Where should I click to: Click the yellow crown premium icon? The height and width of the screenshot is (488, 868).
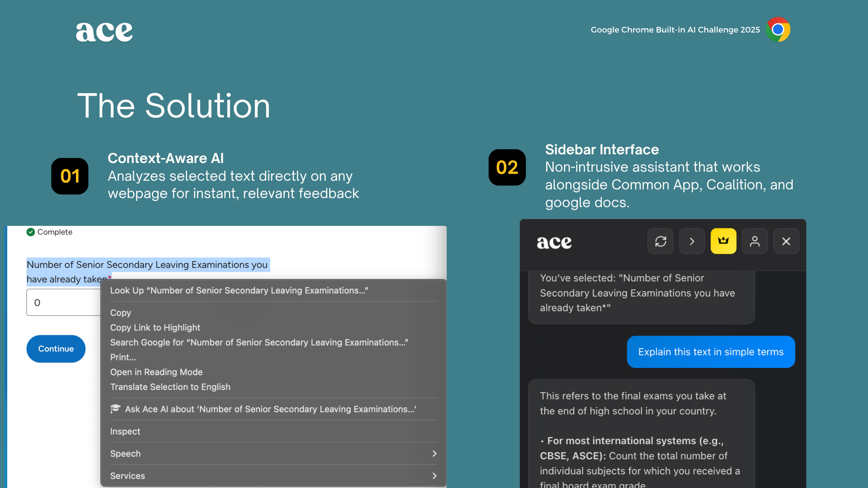pos(723,241)
